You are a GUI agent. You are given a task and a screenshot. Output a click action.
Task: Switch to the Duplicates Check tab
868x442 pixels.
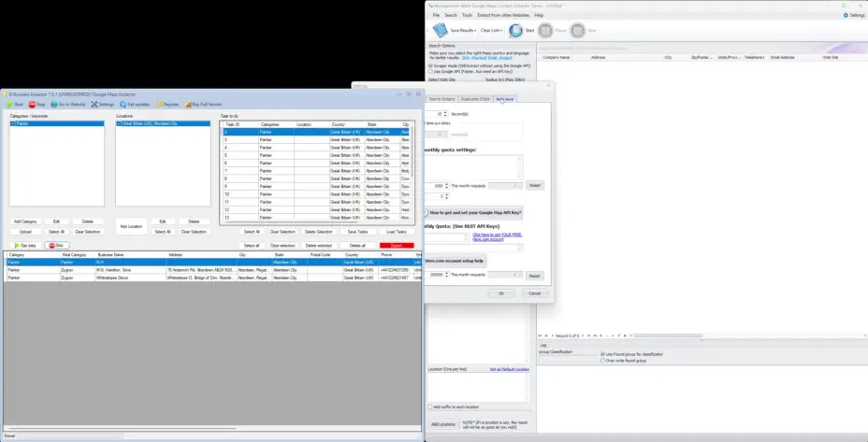(x=475, y=98)
